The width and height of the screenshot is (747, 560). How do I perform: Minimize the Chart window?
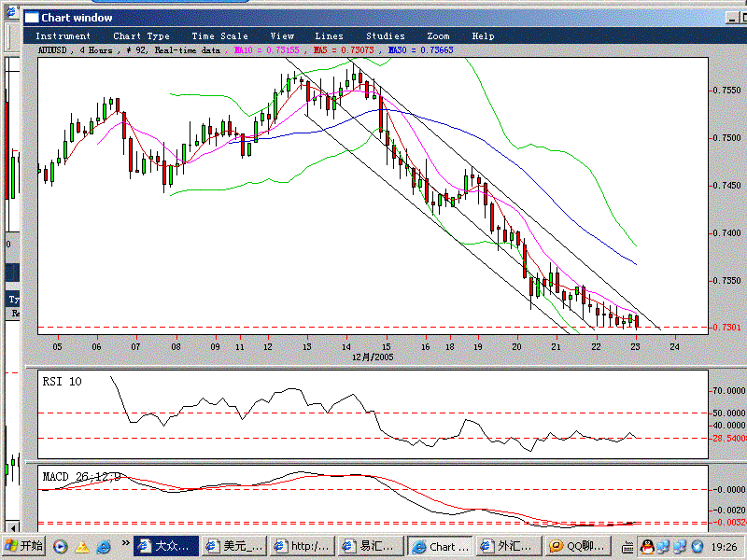732,18
